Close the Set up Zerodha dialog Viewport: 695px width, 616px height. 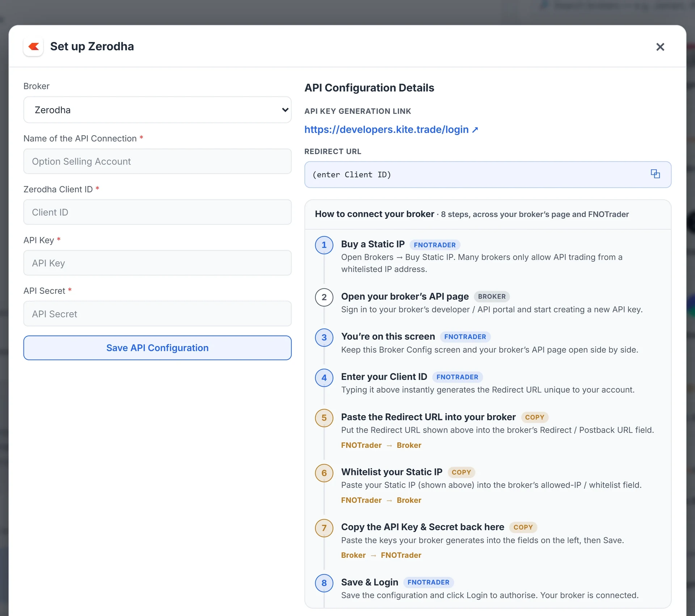pos(660,47)
